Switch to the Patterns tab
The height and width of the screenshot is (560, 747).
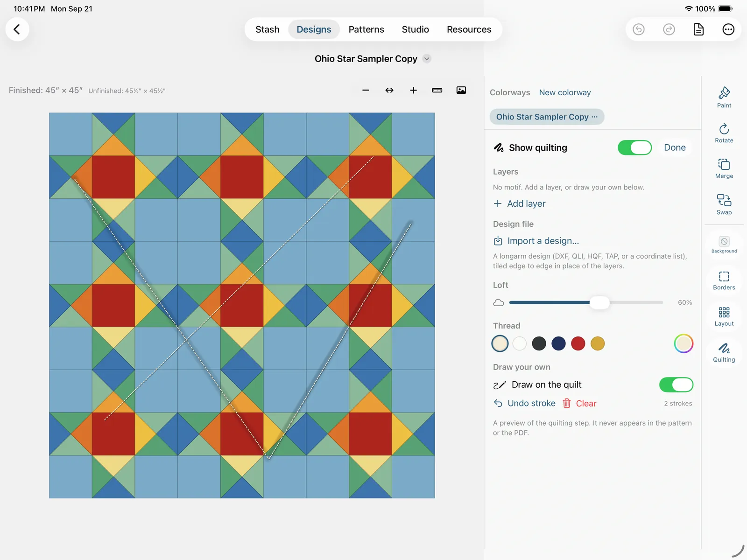pyautogui.click(x=366, y=29)
